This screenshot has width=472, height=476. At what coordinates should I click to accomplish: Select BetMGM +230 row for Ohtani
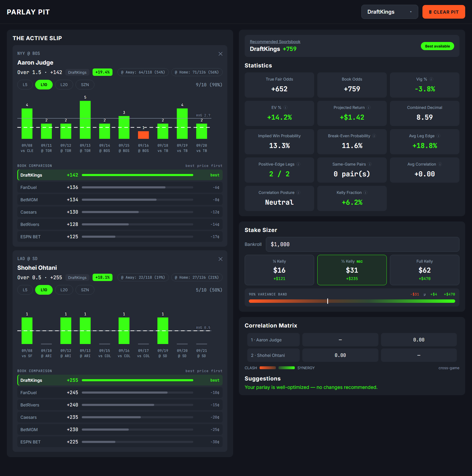[x=120, y=430]
